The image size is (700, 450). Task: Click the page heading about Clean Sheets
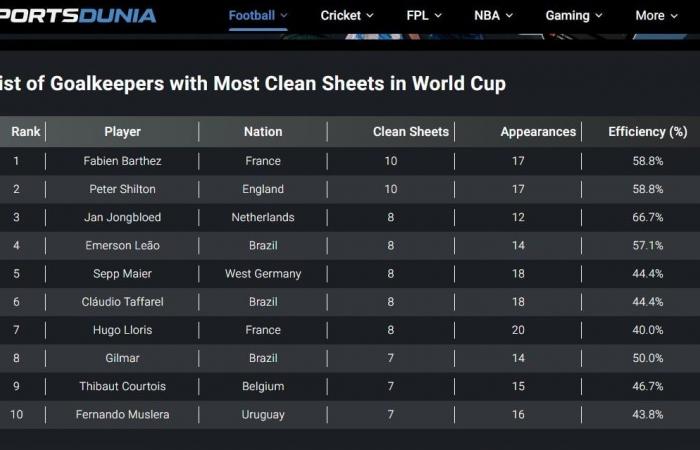pos(253,83)
